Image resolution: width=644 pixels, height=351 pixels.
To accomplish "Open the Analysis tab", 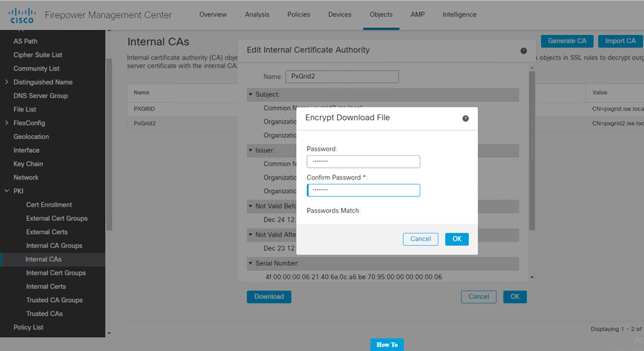I will 257,14.
